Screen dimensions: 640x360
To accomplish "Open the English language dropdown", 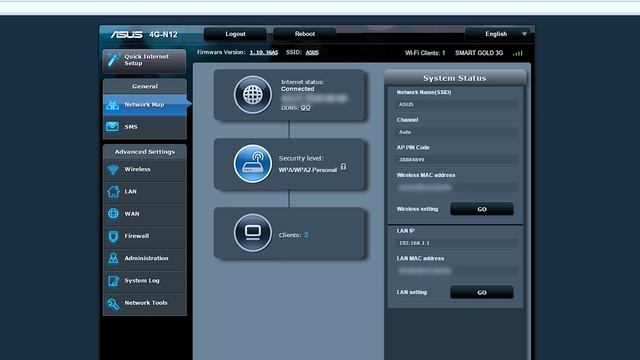I will pyautogui.click(x=497, y=34).
